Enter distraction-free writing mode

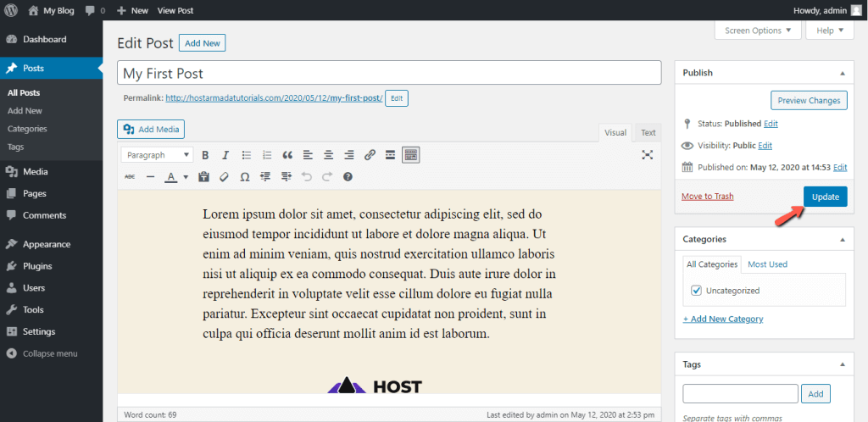647,155
